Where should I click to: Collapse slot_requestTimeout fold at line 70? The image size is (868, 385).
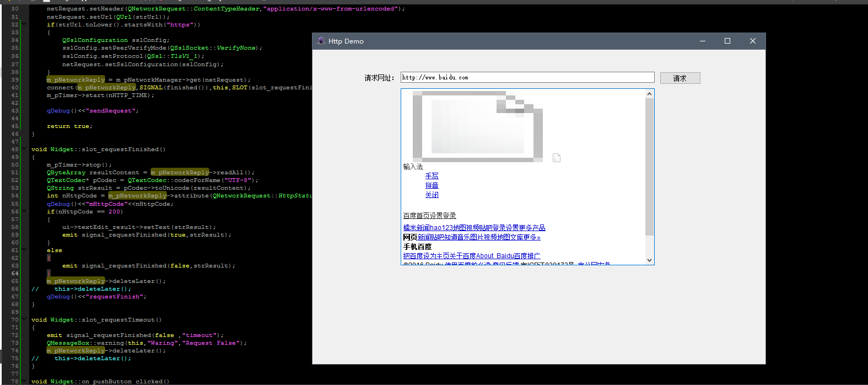24,319
